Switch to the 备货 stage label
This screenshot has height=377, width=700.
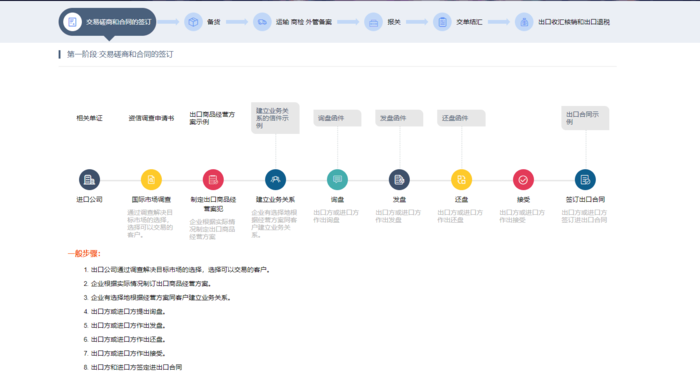pyautogui.click(x=213, y=22)
